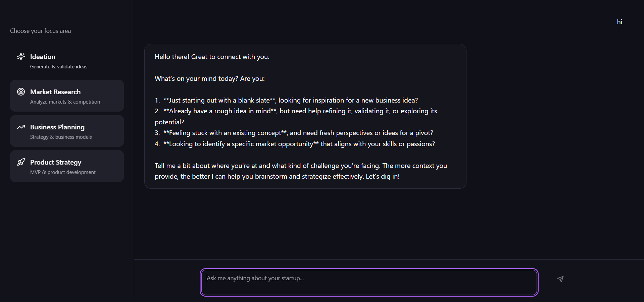The width and height of the screenshot is (644, 302).
Task: Click the Business Planning trending-arrow icon
Action: [21, 127]
